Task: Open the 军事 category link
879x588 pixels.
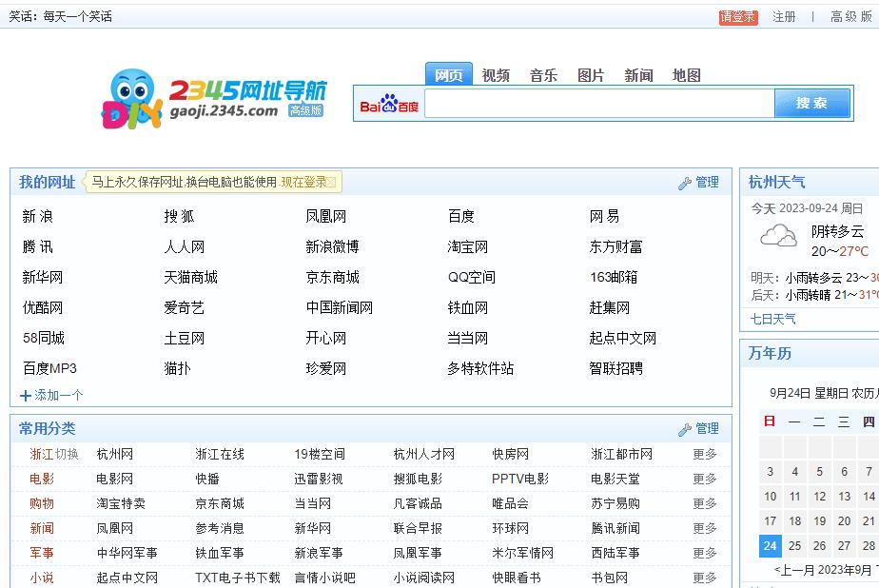Action: [42, 553]
